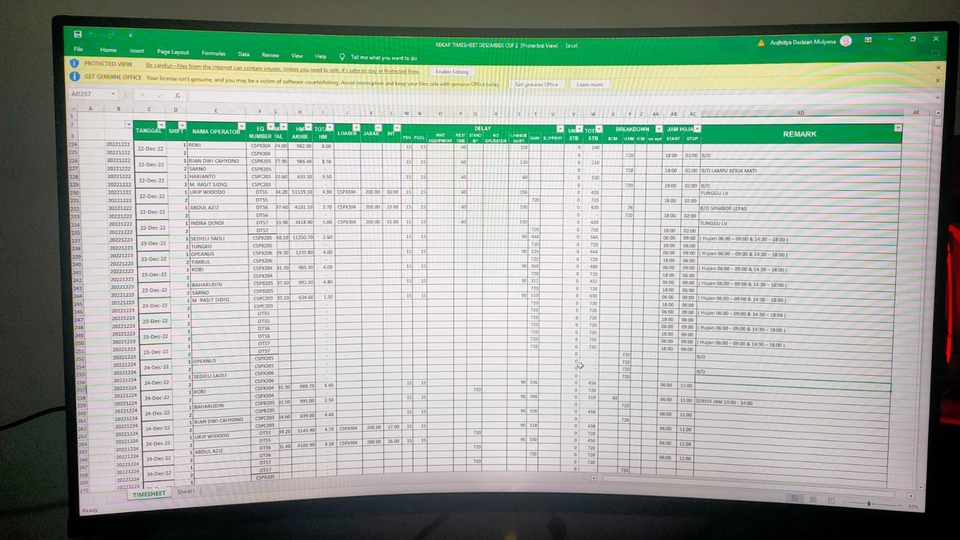
Task: Click the formula bar Enter checkmark icon
Action: point(160,96)
